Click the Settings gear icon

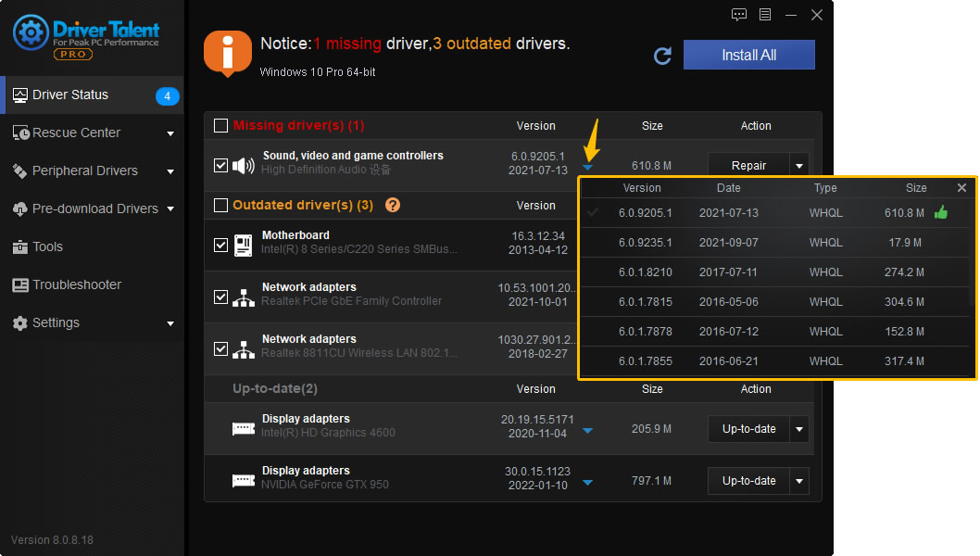point(20,322)
